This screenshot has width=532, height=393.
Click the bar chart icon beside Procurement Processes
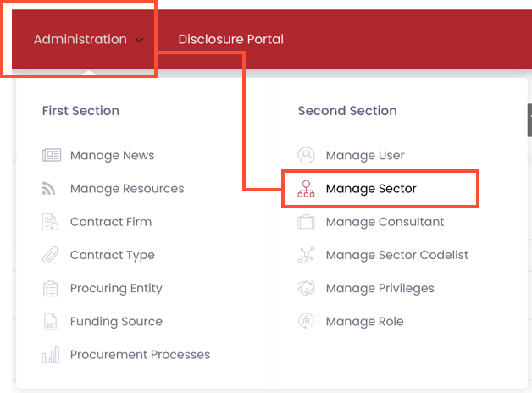(51, 355)
